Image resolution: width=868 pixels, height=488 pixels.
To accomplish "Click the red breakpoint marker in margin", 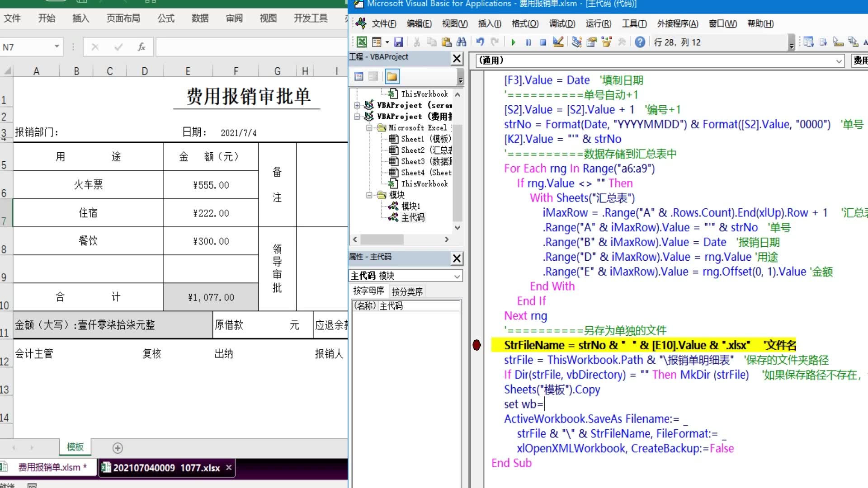I will coord(476,345).
